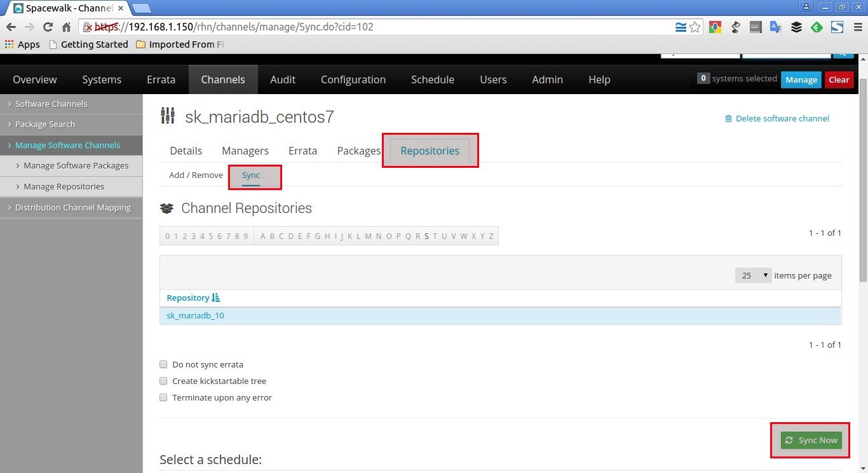868x473 pixels.
Task: Go to Systems in the navigation bar
Action: [x=102, y=79]
